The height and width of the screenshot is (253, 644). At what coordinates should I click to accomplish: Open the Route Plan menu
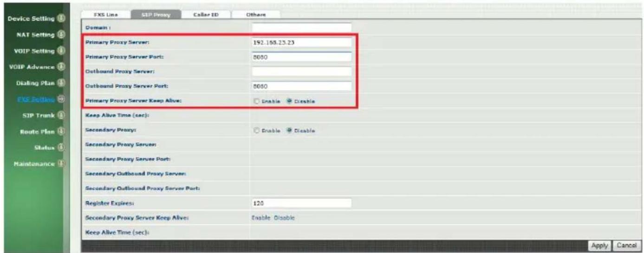pos(37,131)
